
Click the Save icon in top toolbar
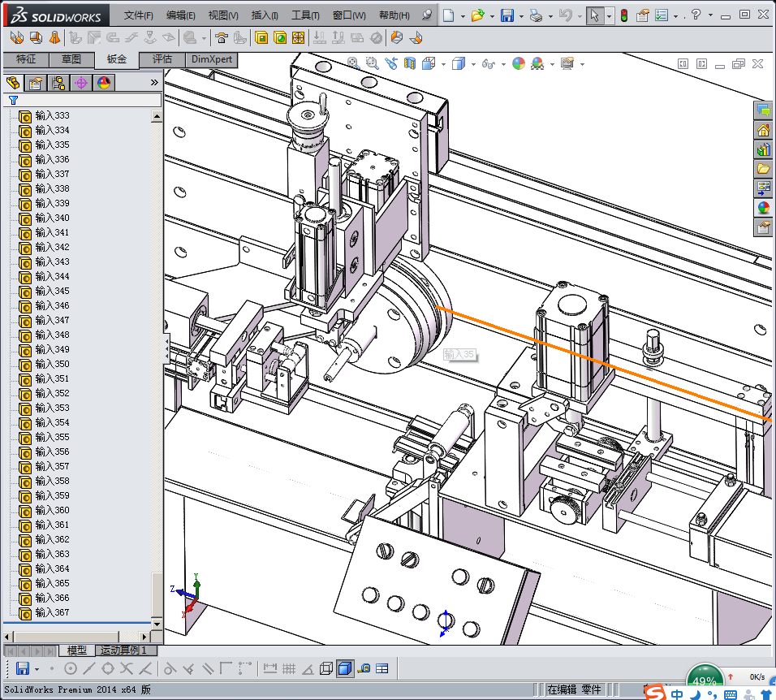507,15
